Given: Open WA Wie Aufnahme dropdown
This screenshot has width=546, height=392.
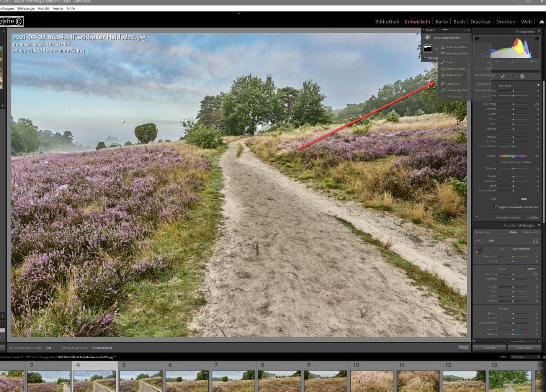Looking at the screenshot, I should point(522,248).
